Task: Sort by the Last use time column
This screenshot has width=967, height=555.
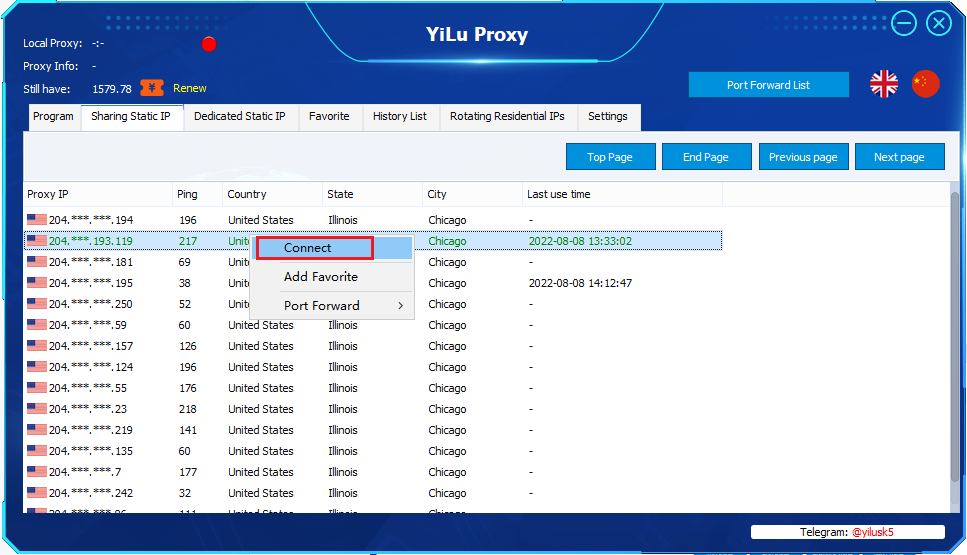Action: click(x=622, y=194)
